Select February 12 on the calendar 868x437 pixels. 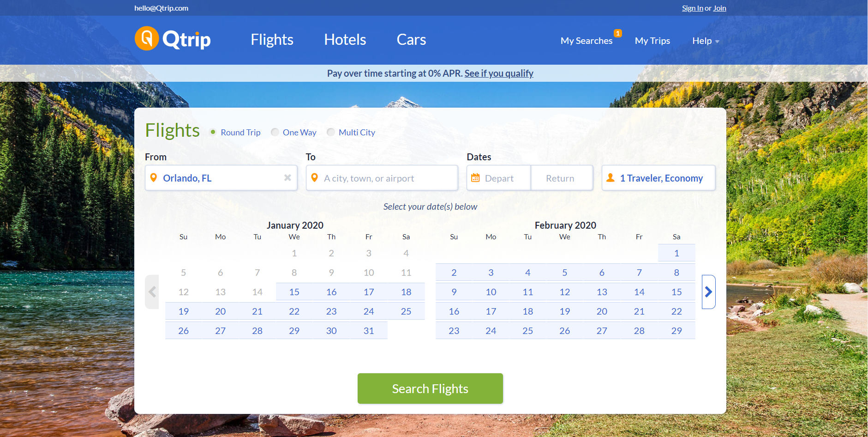point(565,292)
